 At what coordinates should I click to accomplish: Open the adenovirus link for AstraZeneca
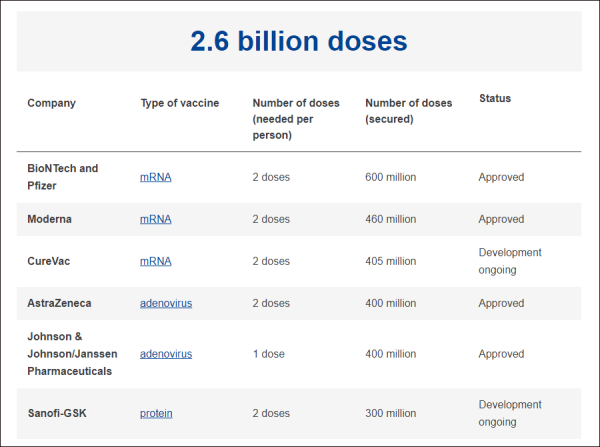pos(166,303)
